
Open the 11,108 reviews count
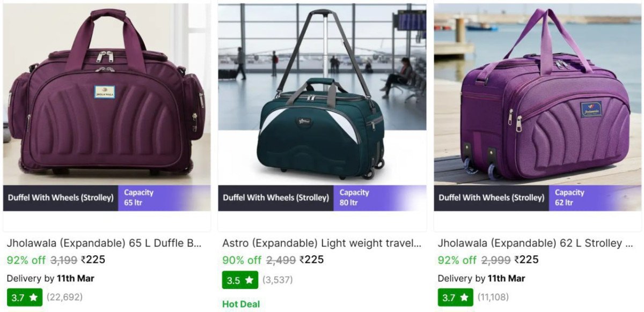tap(492, 297)
